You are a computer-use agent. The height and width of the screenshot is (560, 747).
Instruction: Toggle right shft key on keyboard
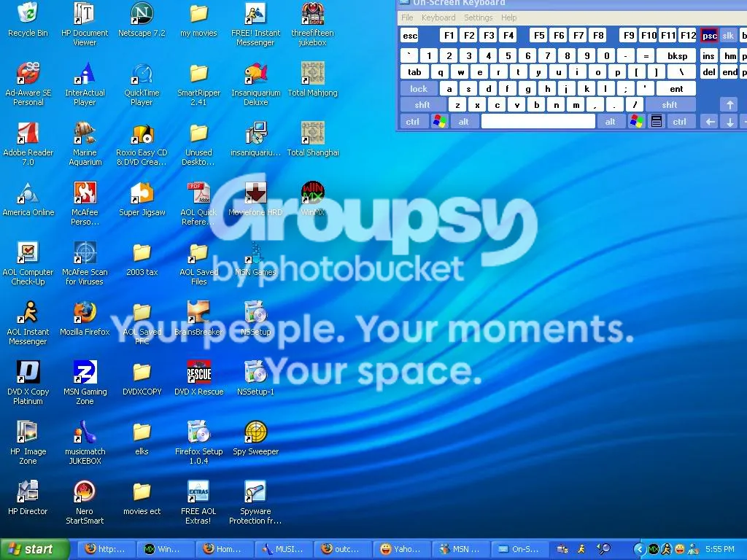click(670, 105)
